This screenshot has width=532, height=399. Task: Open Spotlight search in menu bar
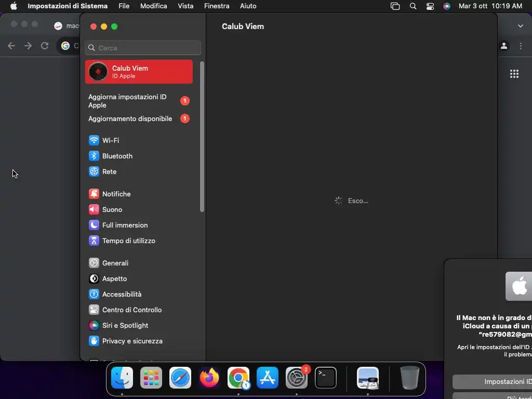coord(413,6)
